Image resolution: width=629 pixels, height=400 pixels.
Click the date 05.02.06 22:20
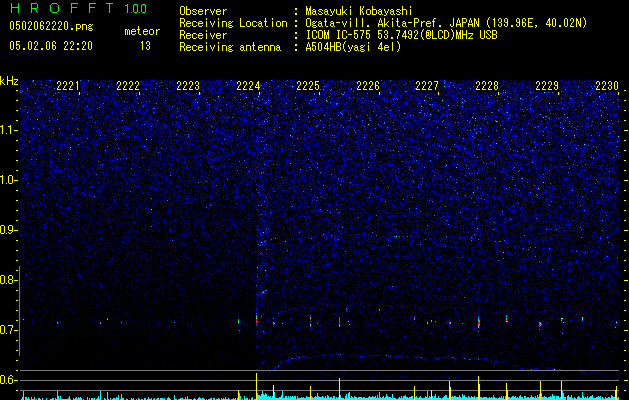point(51,46)
